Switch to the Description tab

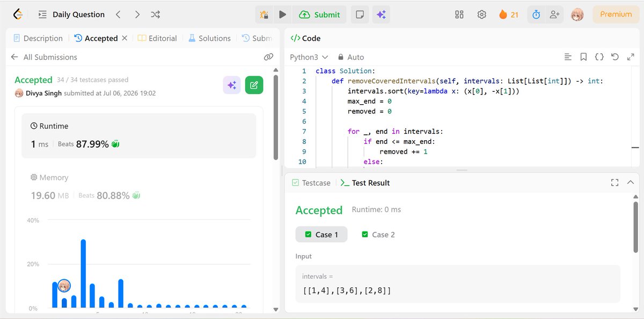click(38, 38)
